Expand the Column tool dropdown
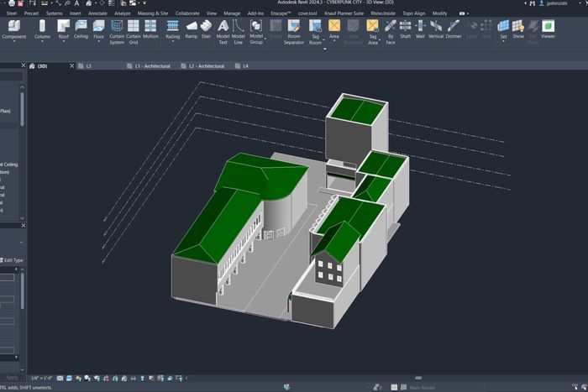The image size is (588, 392). [x=42, y=43]
